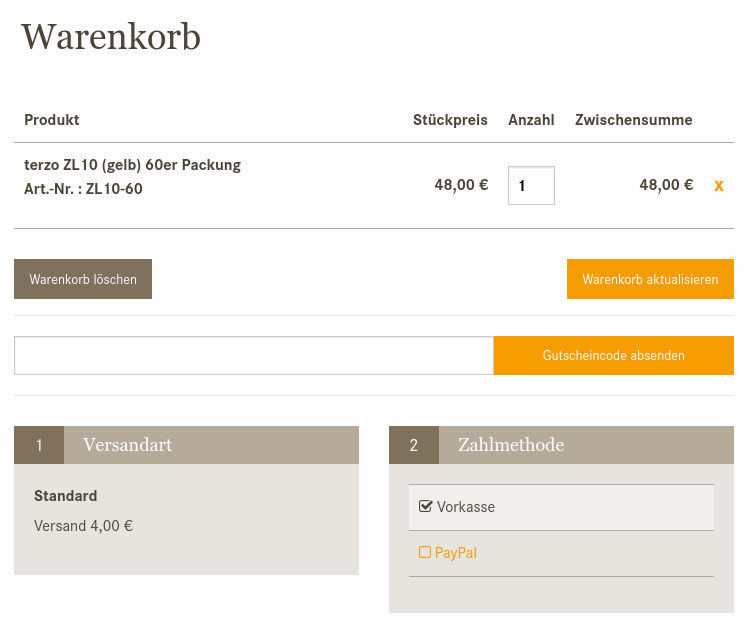Remove the terzo ZL10 item with the x
The height and width of the screenshot is (622, 746).
tap(719, 185)
